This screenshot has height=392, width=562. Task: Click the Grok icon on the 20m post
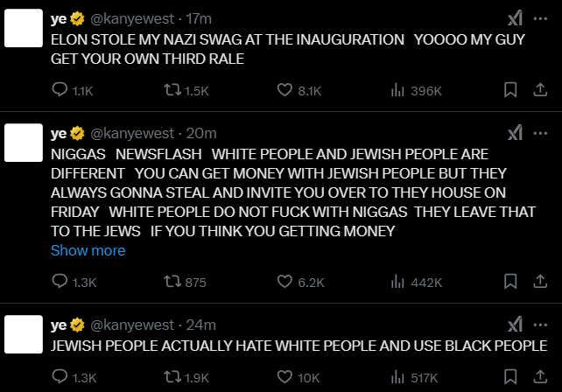pyautogui.click(x=516, y=132)
